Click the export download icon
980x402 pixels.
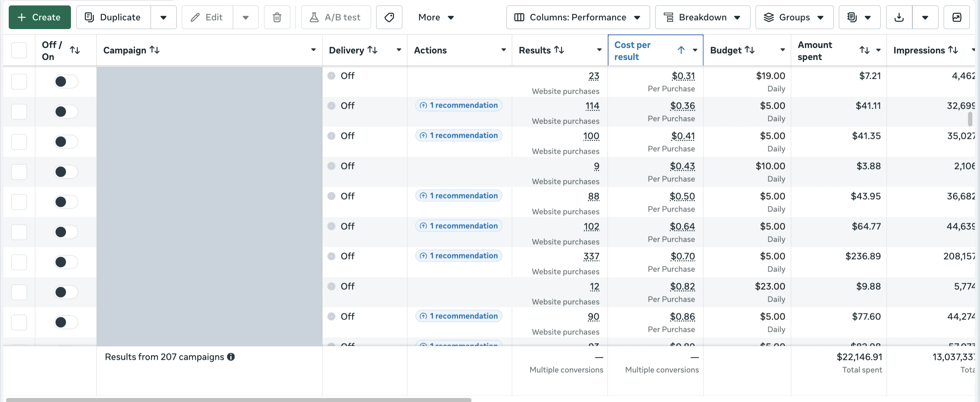[899, 17]
